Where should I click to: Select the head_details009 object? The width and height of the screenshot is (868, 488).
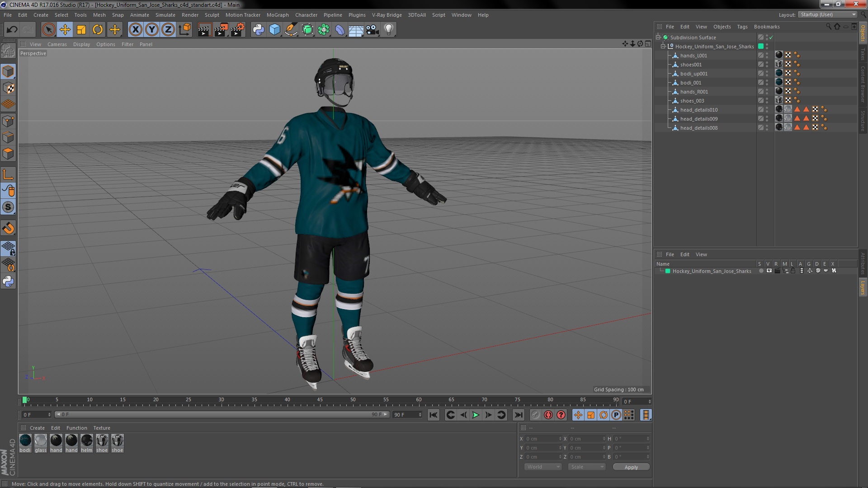pyautogui.click(x=699, y=119)
